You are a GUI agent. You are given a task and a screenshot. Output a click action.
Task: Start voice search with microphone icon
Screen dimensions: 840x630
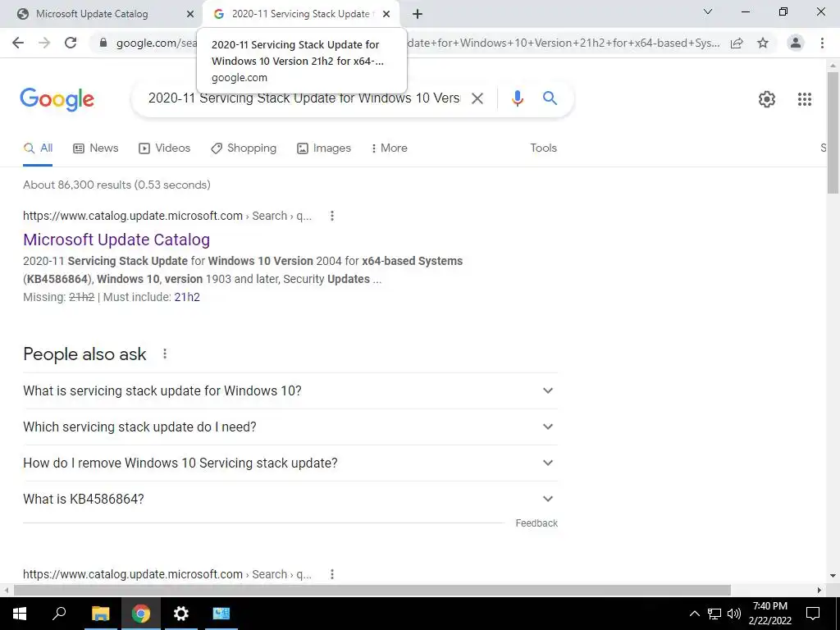tap(517, 98)
